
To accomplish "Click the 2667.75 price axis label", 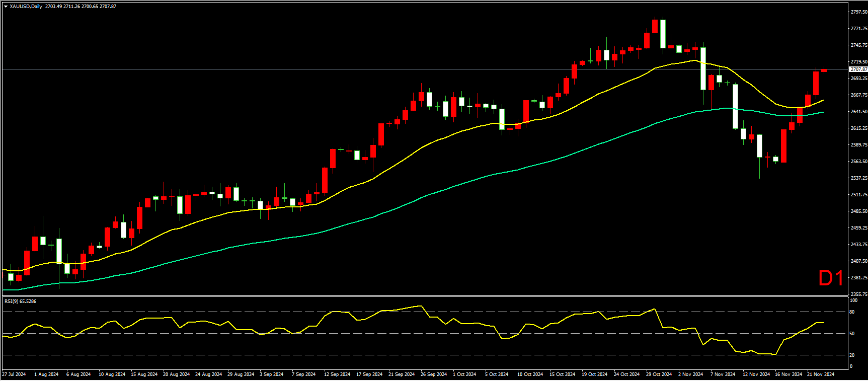I will 858,95.
